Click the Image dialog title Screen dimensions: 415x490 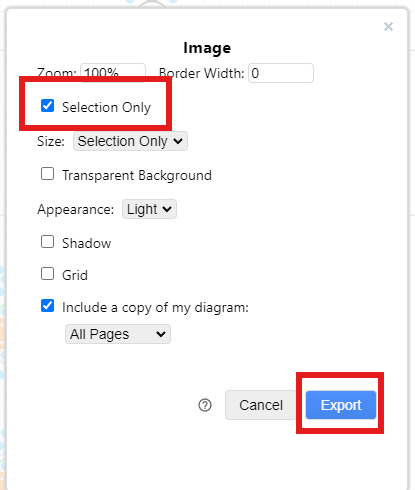tap(207, 48)
